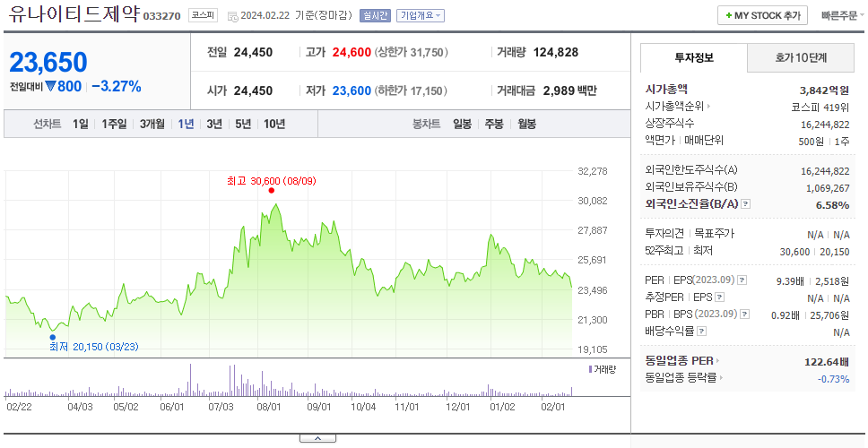Open help icon beside 추정PER EPS
This screenshot has height=448, width=868.
[720, 297]
